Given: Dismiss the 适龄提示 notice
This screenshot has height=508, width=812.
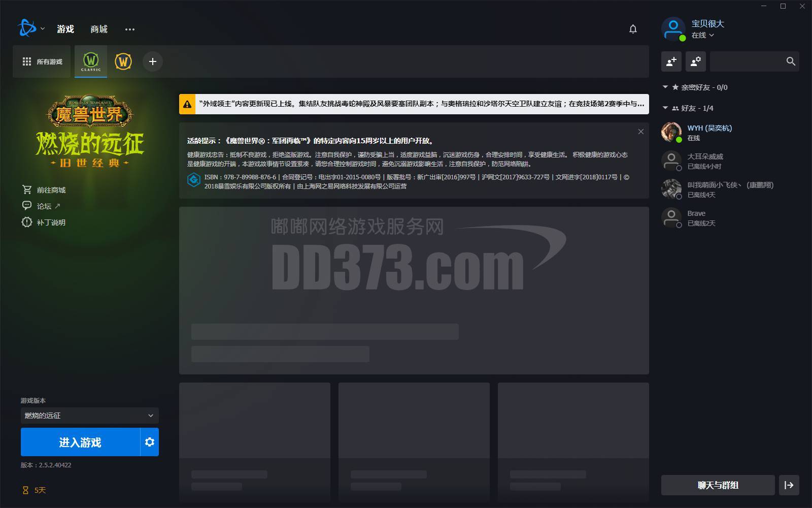Looking at the screenshot, I should coord(641,132).
